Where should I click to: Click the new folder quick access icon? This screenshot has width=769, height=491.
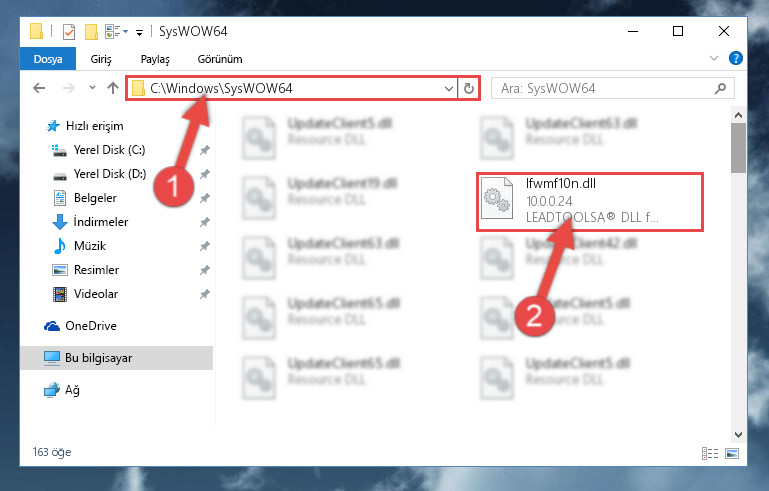[91, 32]
